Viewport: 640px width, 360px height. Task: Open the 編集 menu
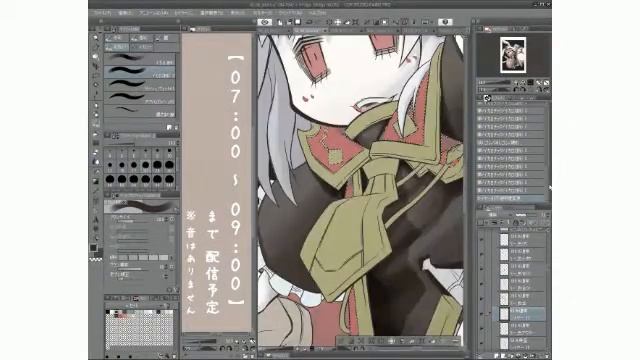point(125,13)
